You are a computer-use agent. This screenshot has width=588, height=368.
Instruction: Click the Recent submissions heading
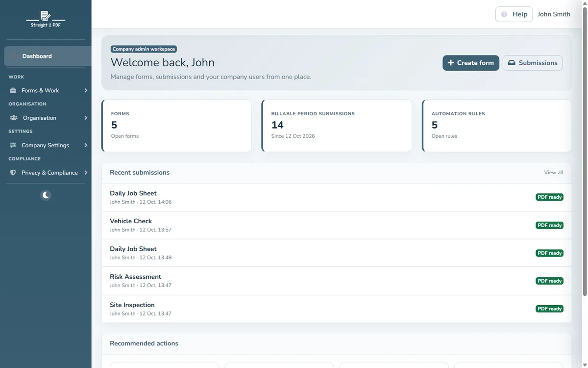click(140, 173)
